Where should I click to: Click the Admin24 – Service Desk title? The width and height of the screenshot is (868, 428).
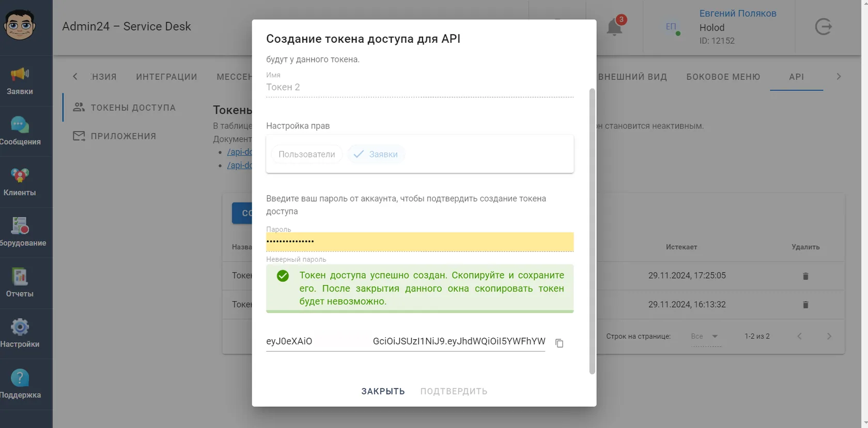pyautogui.click(x=127, y=27)
